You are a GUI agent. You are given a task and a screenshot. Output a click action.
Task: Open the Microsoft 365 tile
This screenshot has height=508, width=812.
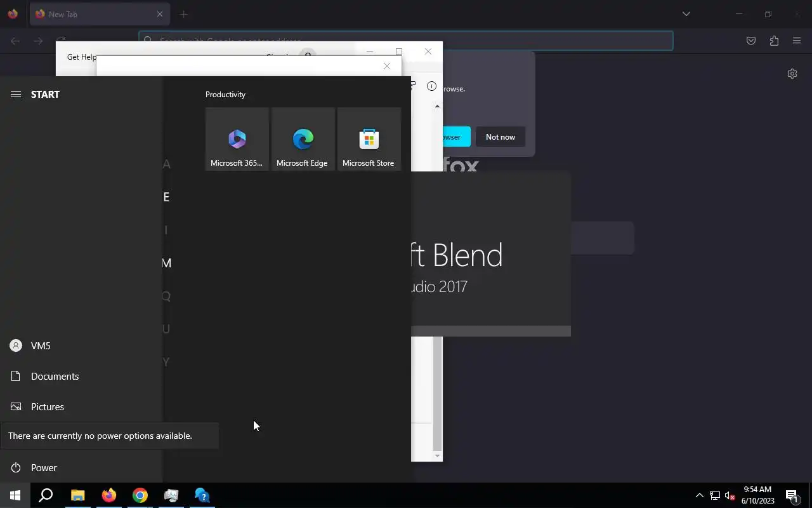tap(237, 139)
